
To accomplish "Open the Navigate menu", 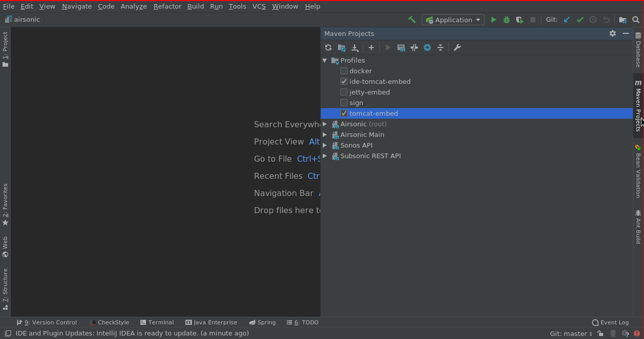I will (77, 6).
